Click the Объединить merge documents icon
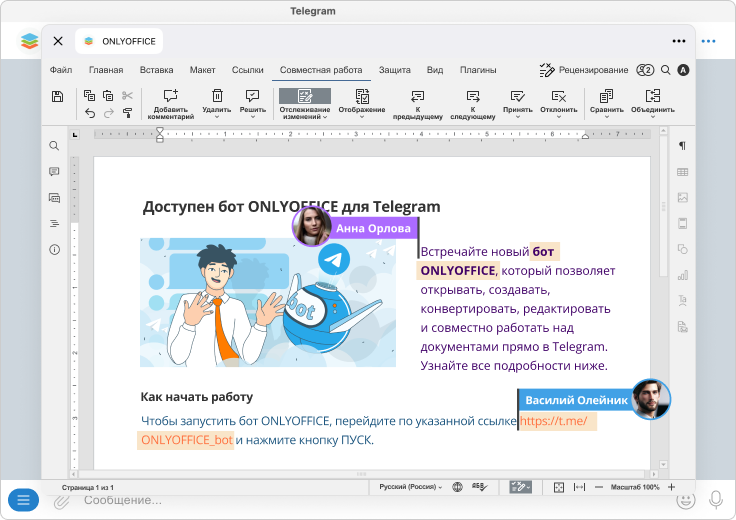This screenshot has height=520, width=736. click(x=653, y=96)
